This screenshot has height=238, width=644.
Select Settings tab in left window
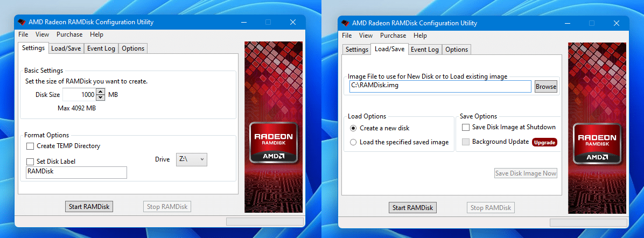pos(33,48)
